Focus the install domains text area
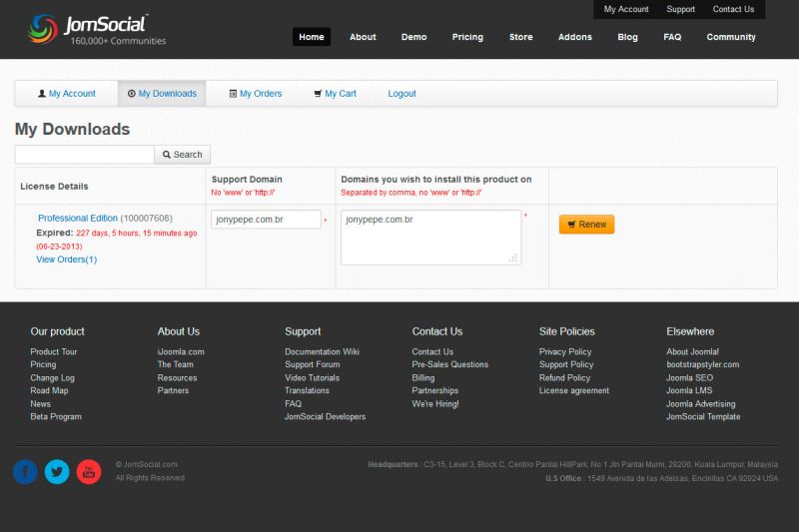 (431, 238)
